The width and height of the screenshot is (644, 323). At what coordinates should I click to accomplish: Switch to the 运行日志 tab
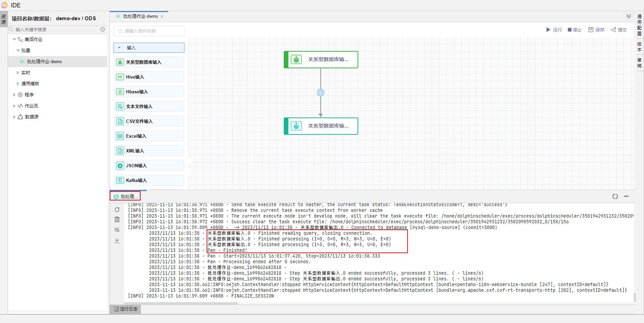pos(125,309)
